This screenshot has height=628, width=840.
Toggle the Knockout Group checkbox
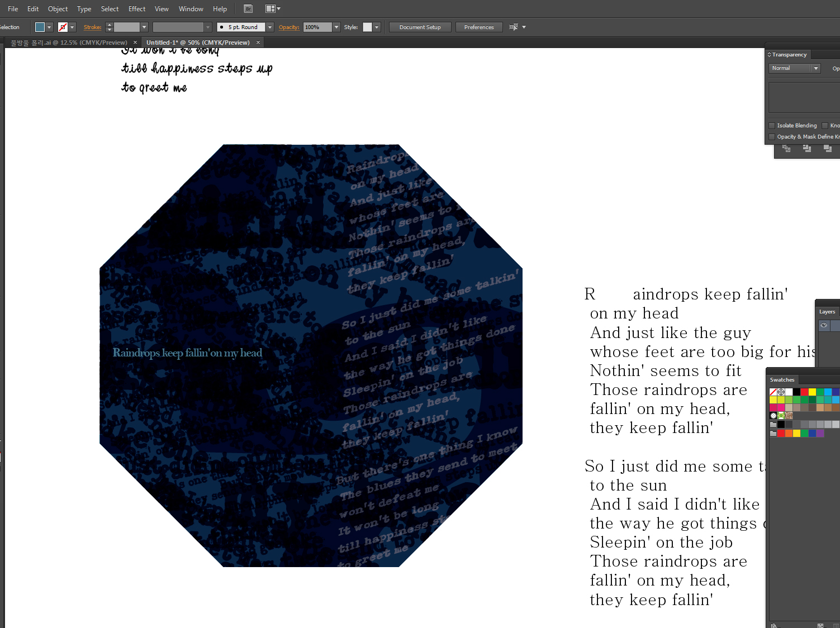coord(825,126)
